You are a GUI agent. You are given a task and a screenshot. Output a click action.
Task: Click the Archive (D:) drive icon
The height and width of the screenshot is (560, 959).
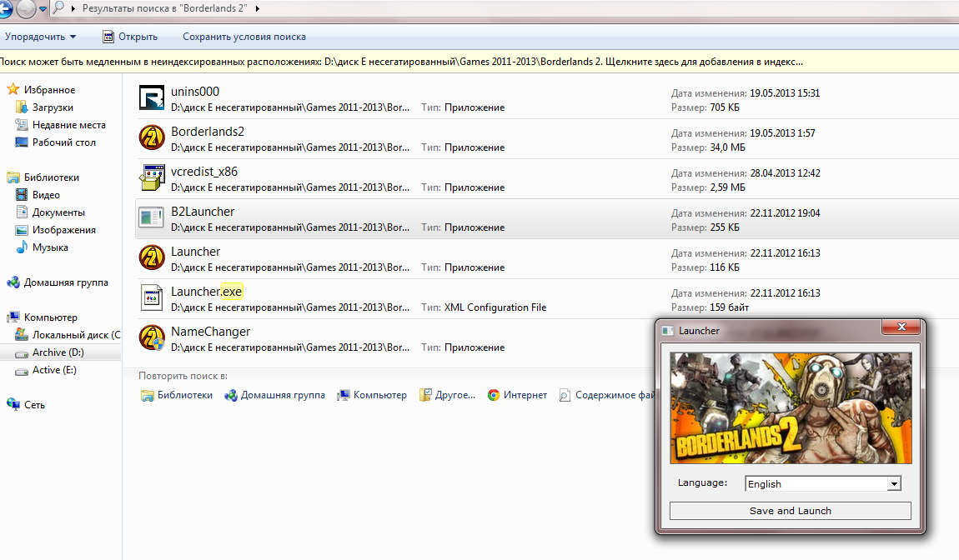pyautogui.click(x=22, y=353)
